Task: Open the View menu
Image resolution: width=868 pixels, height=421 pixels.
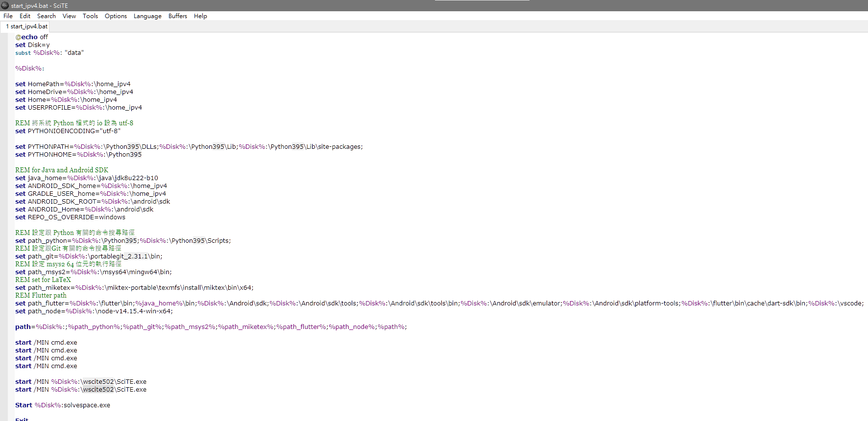Action: tap(69, 16)
